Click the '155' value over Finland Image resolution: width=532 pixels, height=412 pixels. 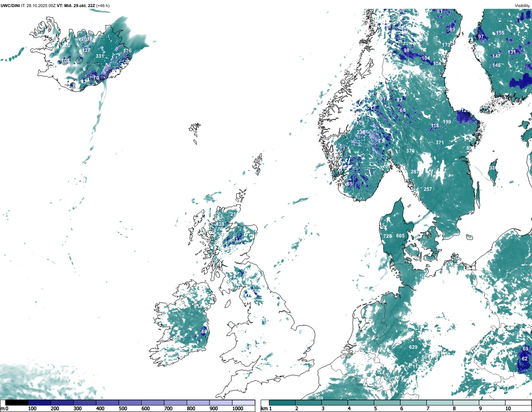500,33
